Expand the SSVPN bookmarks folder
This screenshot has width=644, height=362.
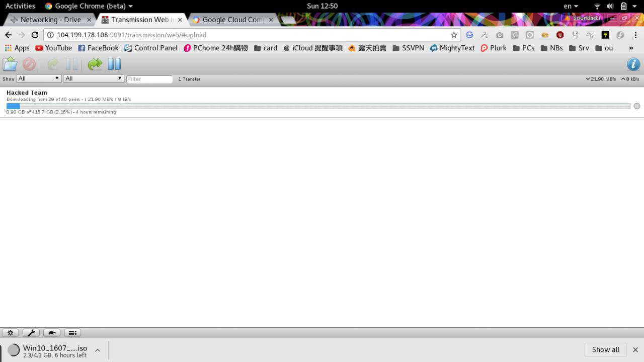pyautogui.click(x=408, y=48)
